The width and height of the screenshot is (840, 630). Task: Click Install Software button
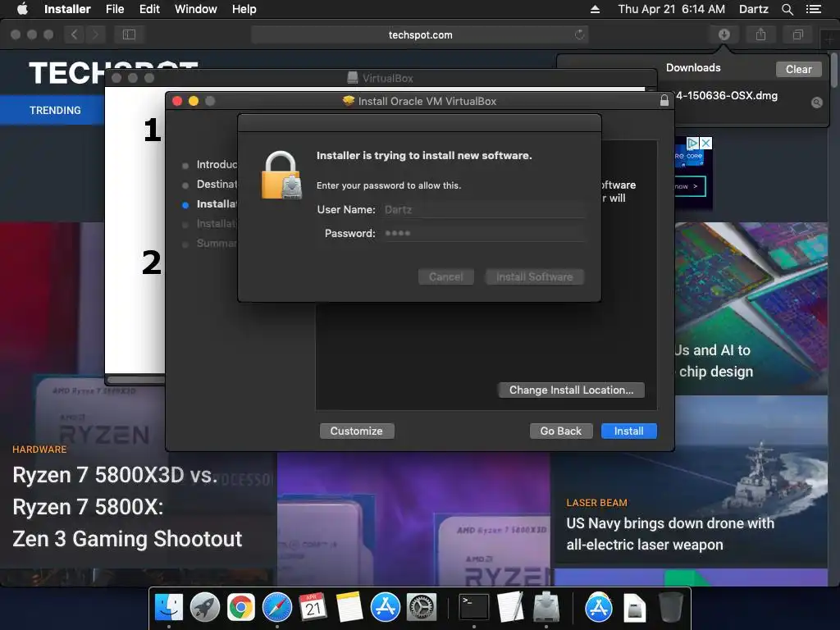click(x=534, y=277)
